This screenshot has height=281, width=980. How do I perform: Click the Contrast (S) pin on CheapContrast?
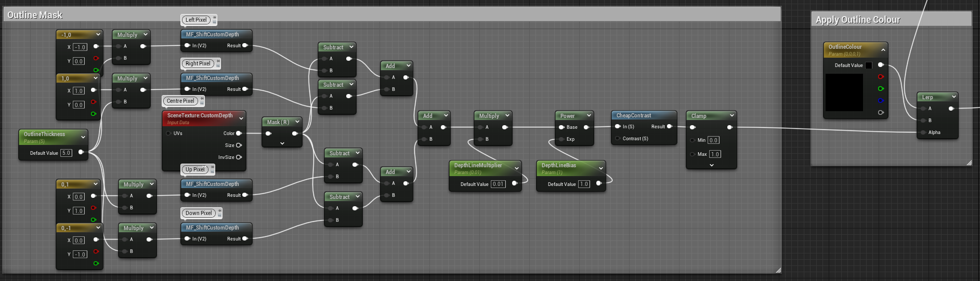click(618, 139)
